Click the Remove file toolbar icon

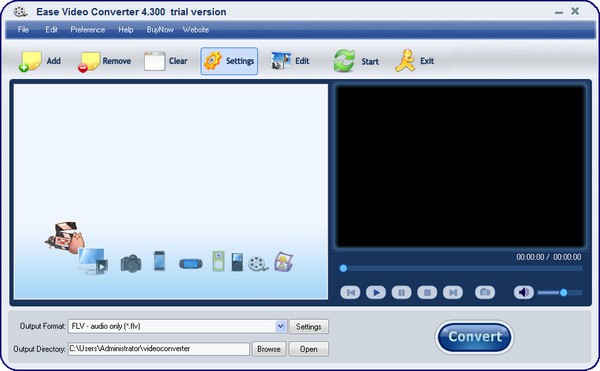click(x=89, y=62)
